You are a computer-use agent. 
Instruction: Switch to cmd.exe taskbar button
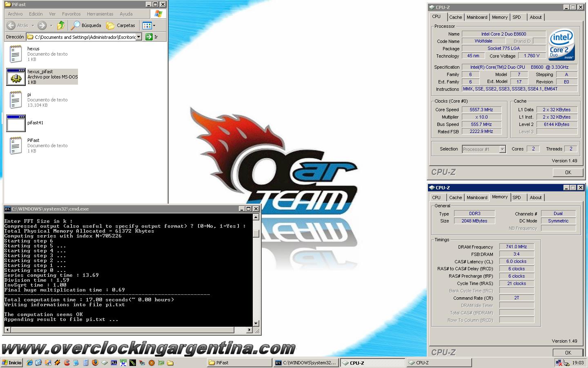point(306,363)
